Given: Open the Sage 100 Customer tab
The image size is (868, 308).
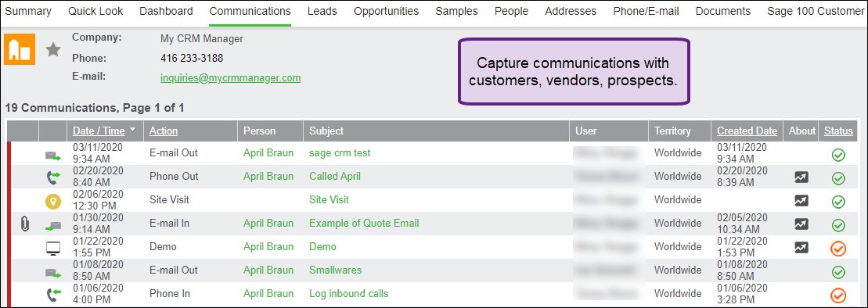Looking at the screenshot, I should pos(816,11).
